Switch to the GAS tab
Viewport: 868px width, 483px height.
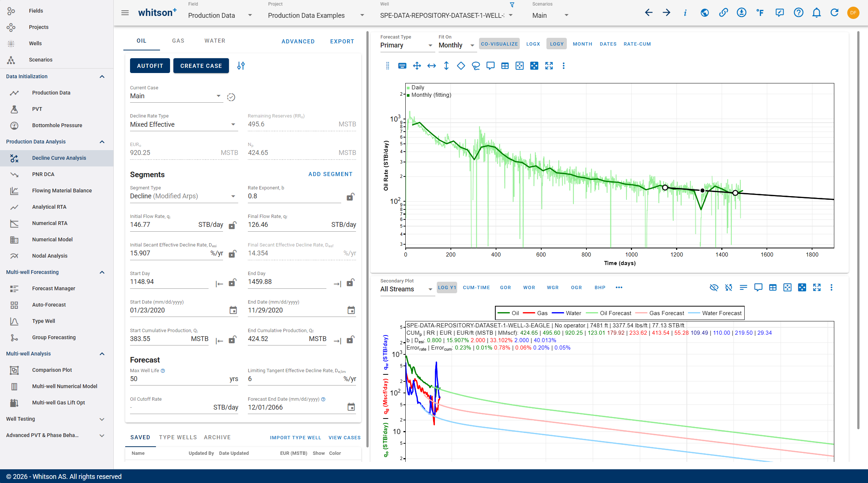(x=178, y=41)
